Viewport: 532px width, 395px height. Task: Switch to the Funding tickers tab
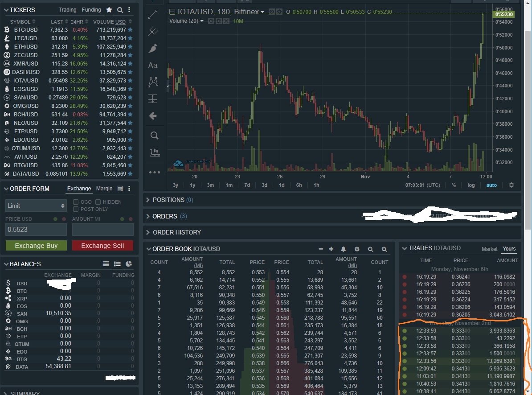pos(91,10)
